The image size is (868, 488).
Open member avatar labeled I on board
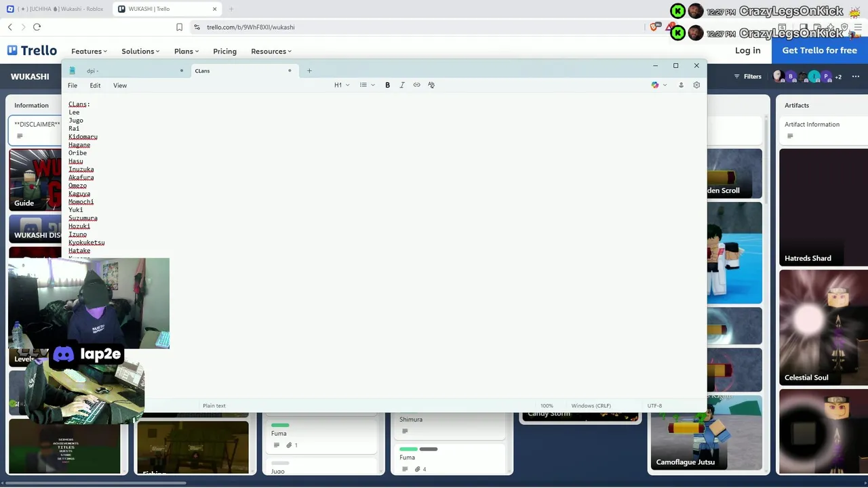click(x=814, y=77)
